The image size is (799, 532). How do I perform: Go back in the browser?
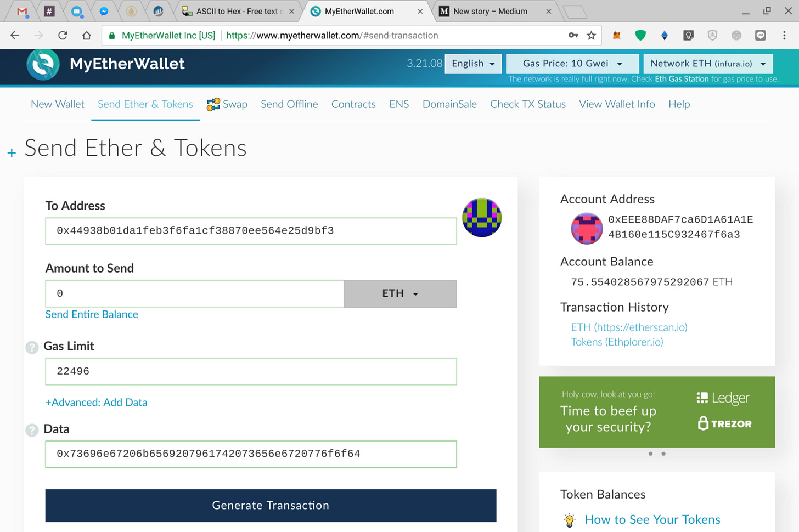pos(15,35)
